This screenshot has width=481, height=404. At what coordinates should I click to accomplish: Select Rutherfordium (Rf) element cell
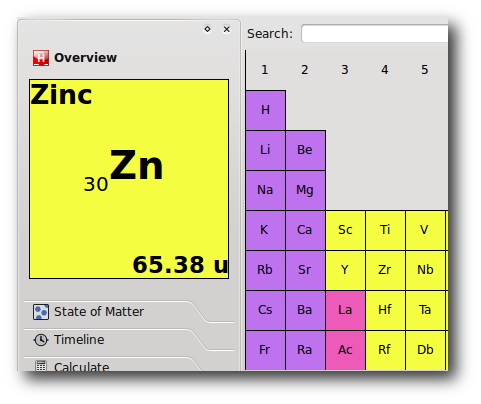tap(385, 350)
